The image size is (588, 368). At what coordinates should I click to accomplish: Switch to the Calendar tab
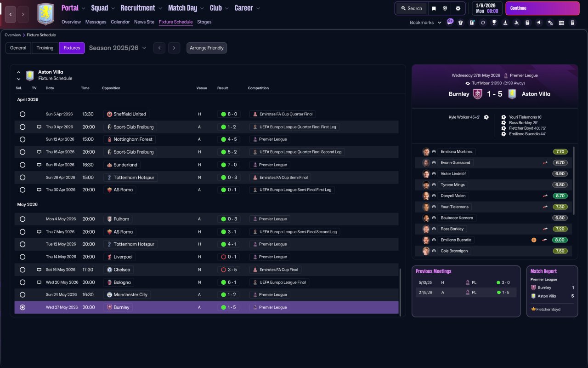click(120, 22)
